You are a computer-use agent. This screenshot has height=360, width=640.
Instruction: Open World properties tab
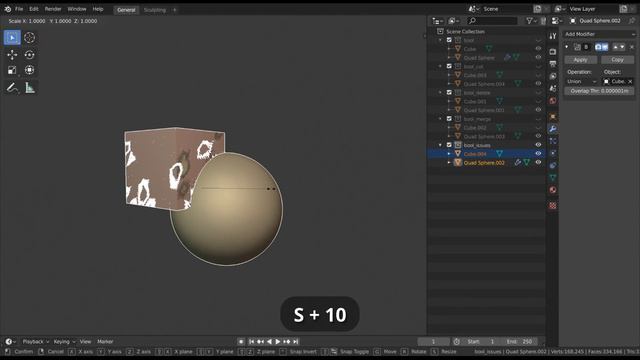point(553,101)
